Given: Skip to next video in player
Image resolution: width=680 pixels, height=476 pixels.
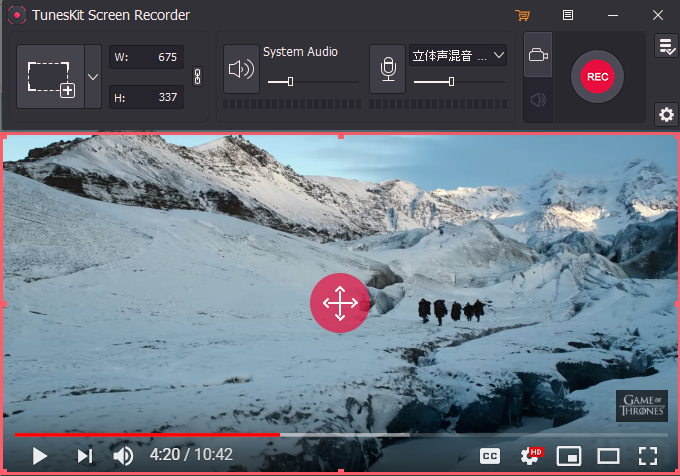Looking at the screenshot, I should [85, 456].
